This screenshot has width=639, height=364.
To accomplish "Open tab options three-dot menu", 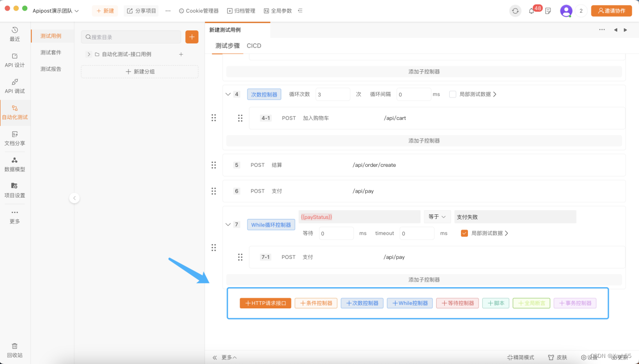I will click(602, 30).
